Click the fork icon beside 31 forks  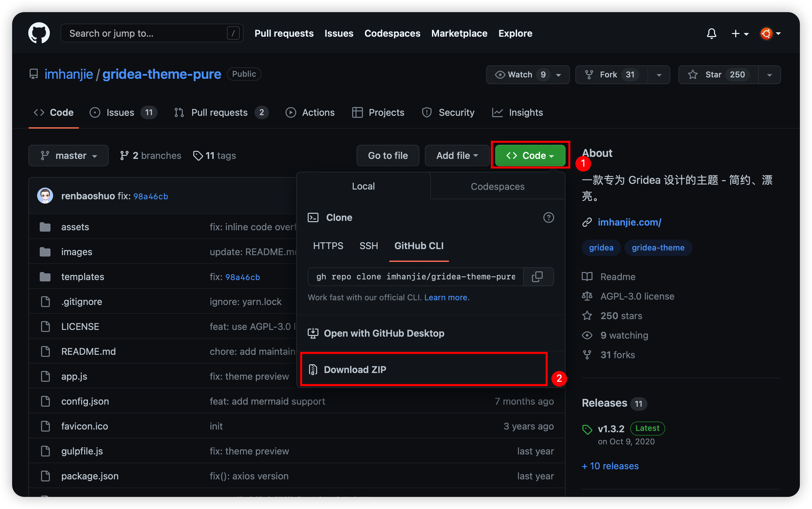587,355
